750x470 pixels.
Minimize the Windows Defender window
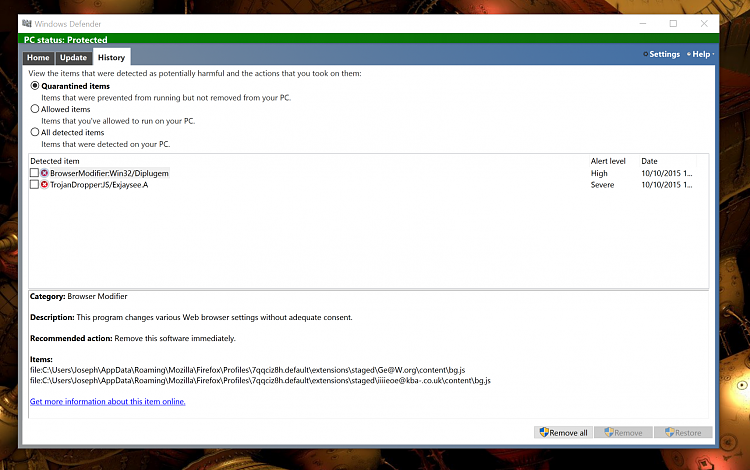(x=643, y=23)
